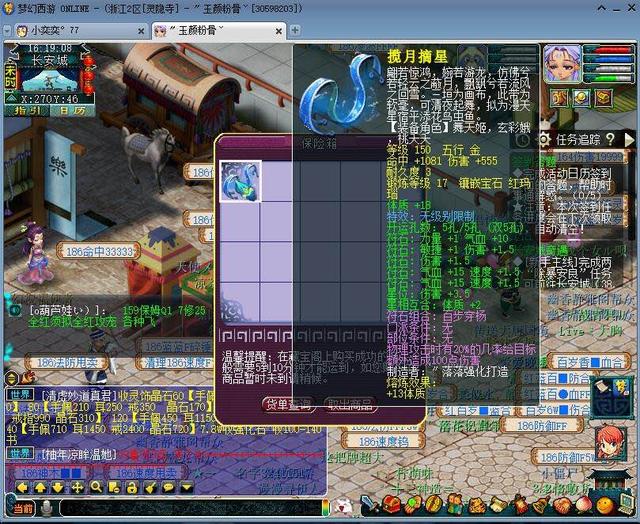Image resolution: width=640 pixels, height=524 pixels.
Task: Click the chat scroll up arrow
Action: (41, 487)
